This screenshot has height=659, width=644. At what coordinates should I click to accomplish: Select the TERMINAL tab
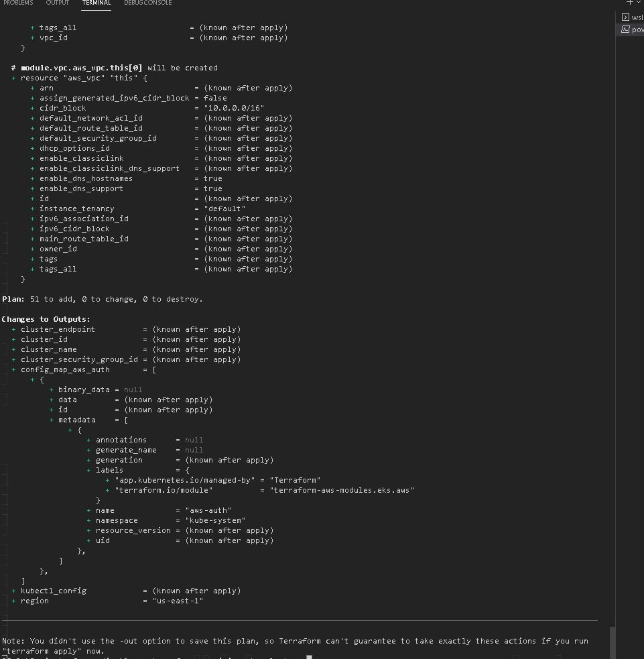tap(96, 3)
